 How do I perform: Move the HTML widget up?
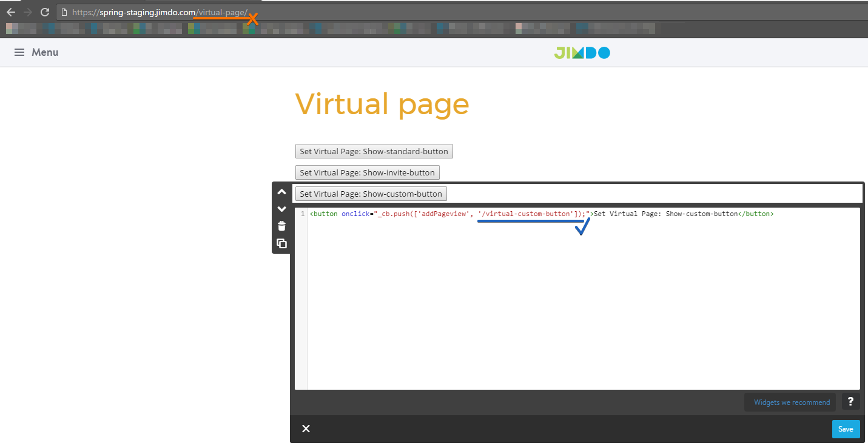click(281, 191)
